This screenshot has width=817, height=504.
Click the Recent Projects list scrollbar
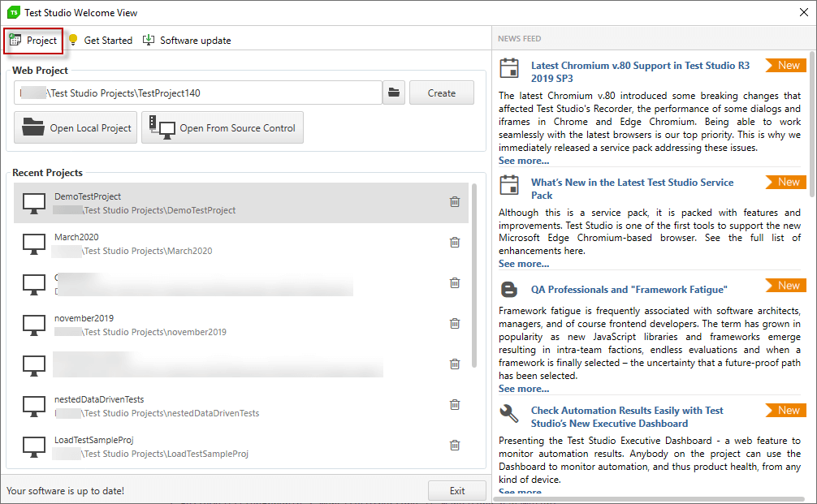[473, 275]
